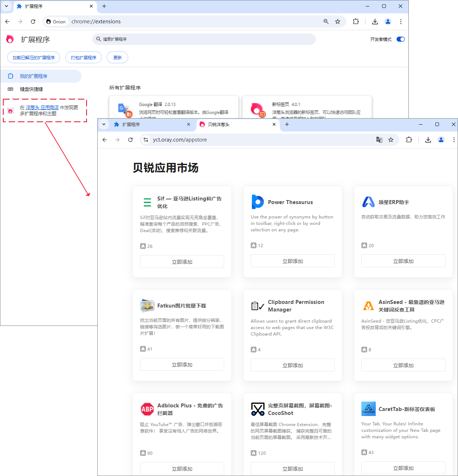458x476 pixels.
Task: Click Sif green lines icon
Action: pyautogui.click(x=147, y=202)
